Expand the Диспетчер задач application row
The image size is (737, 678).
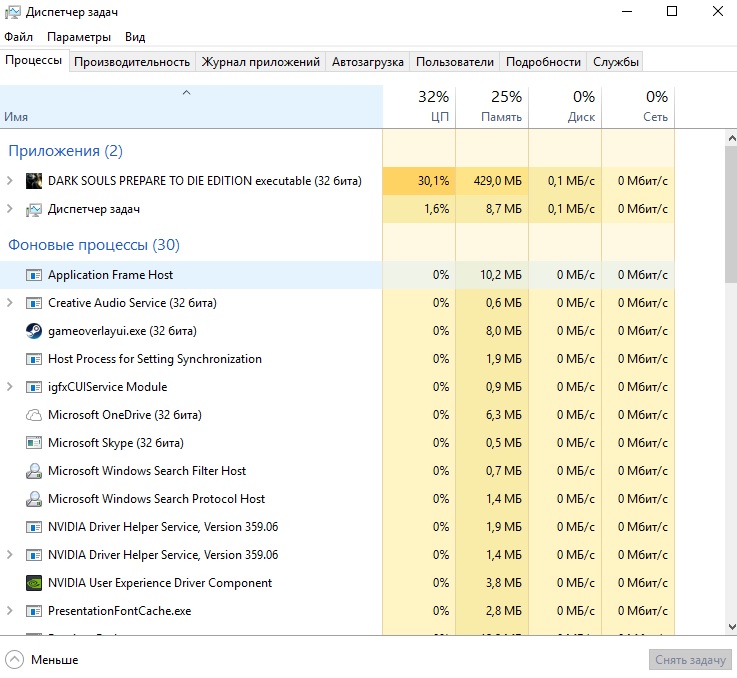tap(9, 209)
